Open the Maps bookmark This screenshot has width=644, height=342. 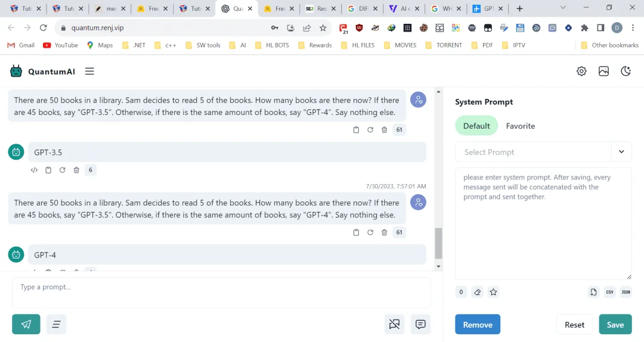point(100,45)
